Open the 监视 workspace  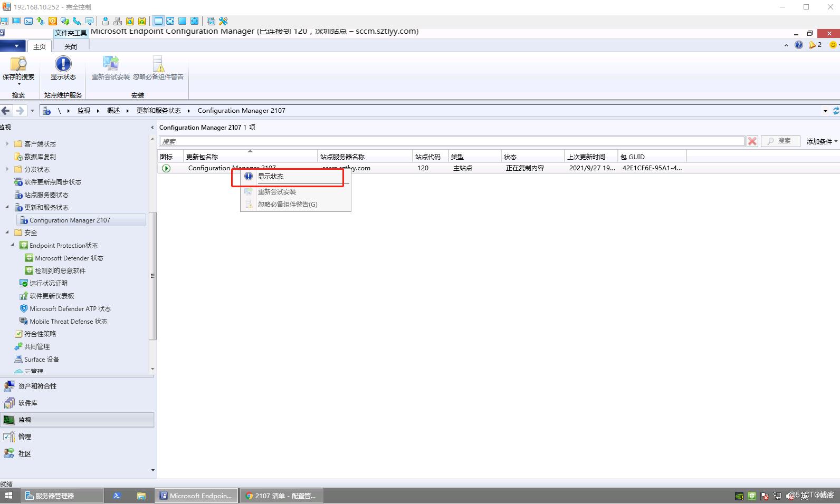tap(77, 420)
